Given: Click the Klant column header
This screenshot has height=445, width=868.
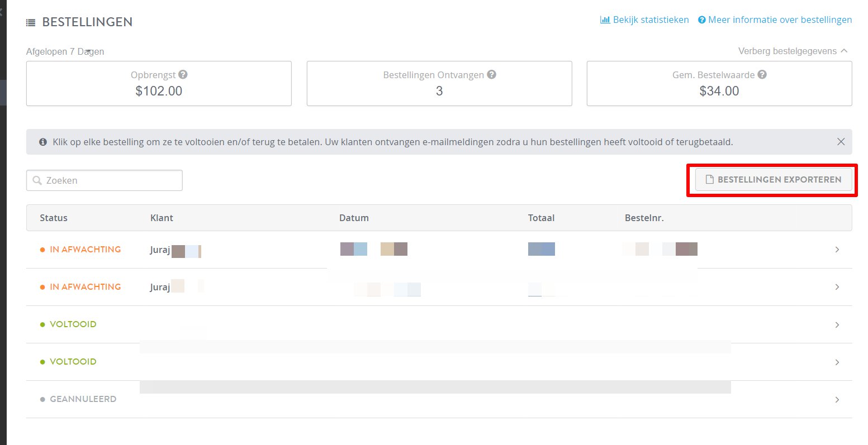Looking at the screenshot, I should [162, 218].
